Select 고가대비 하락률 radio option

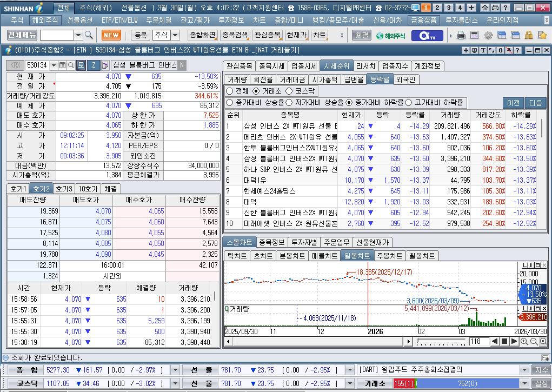(x=408, y=103)
